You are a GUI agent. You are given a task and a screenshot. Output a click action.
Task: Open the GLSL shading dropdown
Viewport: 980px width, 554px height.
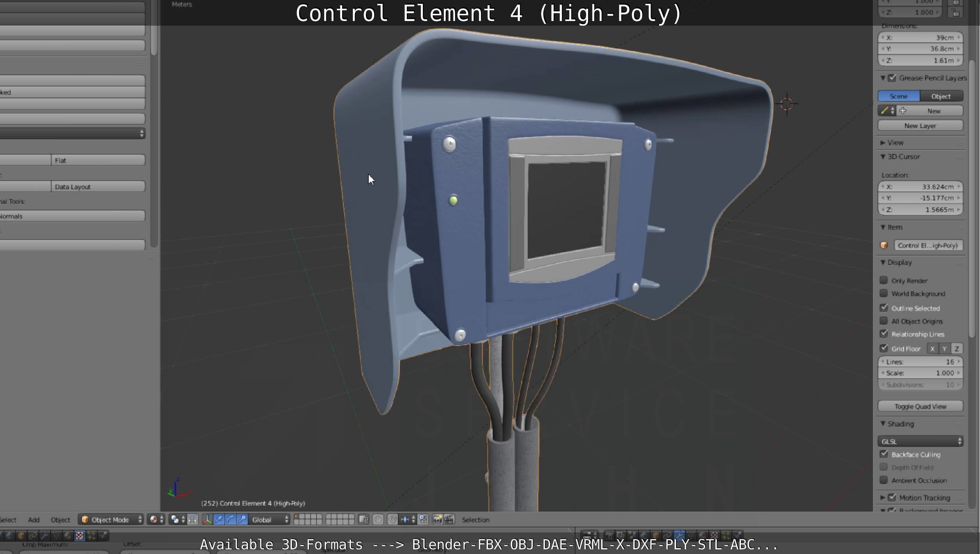pos(920,441)
